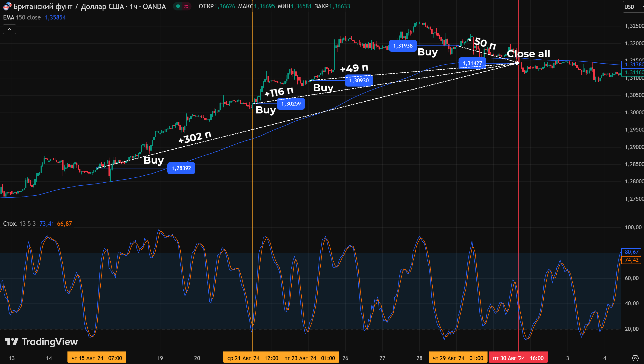Click the +302 п profit annotation
Viewport: 644px width, 364px height.
[x=195, y=137]
